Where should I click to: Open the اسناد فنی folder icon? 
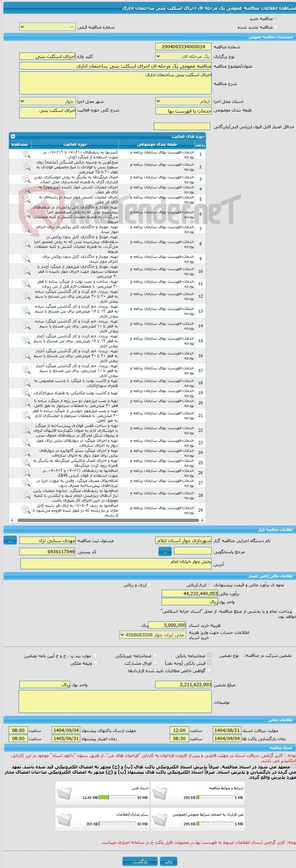pos(64,793)
